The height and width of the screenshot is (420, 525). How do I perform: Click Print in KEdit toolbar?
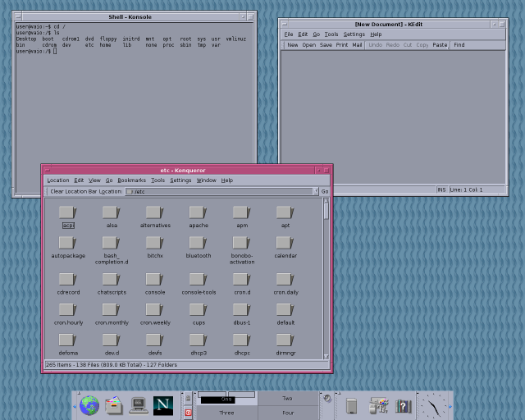pos(342,45)
